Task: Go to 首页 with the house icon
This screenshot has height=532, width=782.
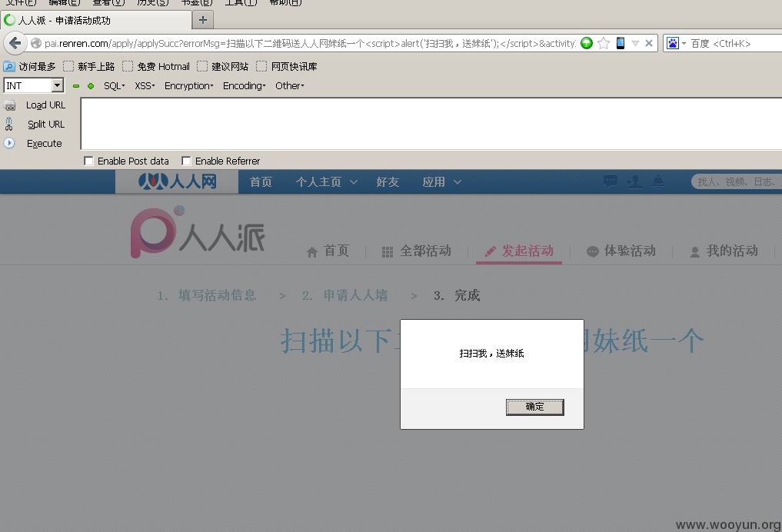Action: coord(327,251)
